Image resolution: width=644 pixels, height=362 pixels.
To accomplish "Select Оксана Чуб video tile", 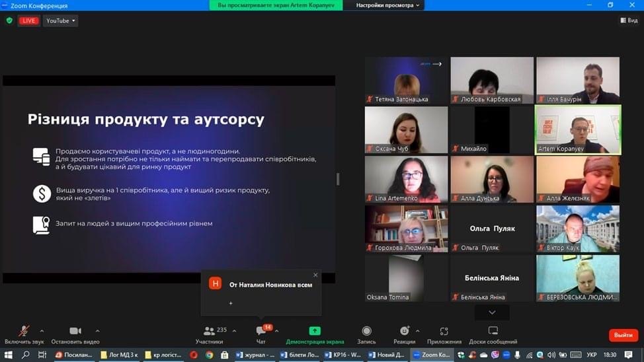I will 406,129.
